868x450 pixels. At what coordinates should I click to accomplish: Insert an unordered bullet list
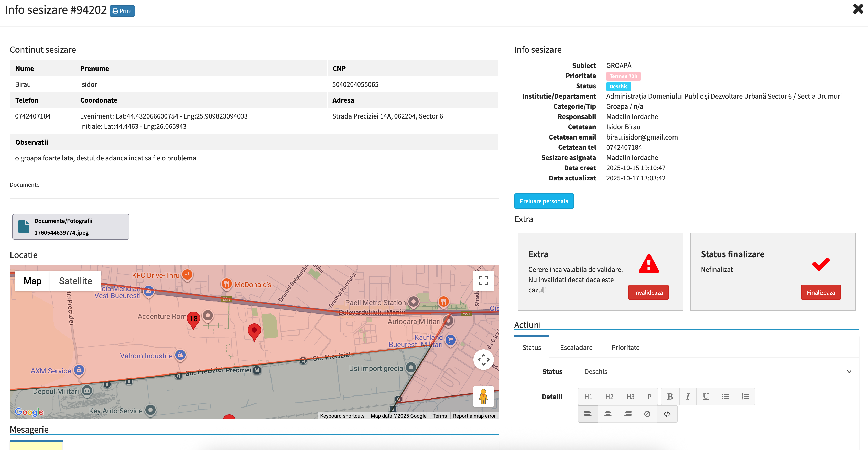tap(725, 397)
